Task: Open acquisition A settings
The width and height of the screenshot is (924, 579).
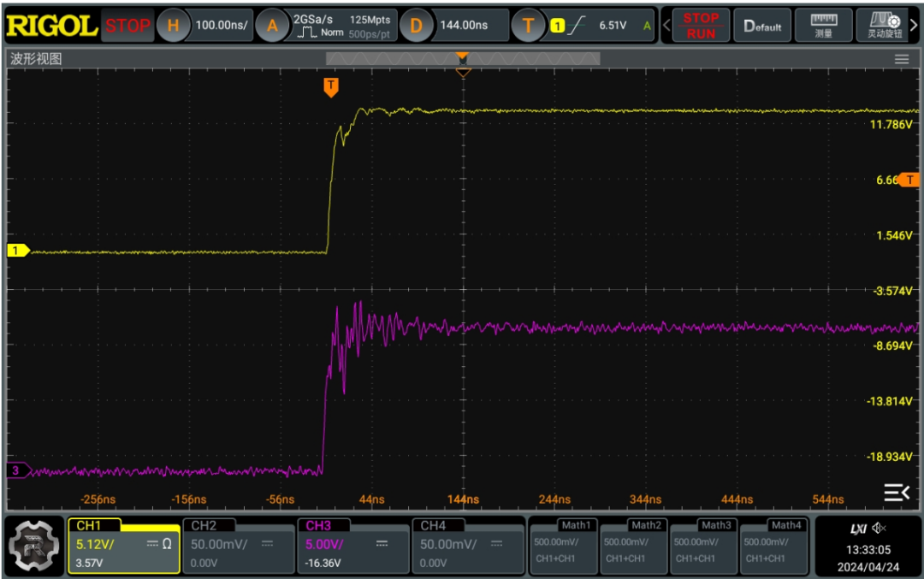Action: (273, 26)
